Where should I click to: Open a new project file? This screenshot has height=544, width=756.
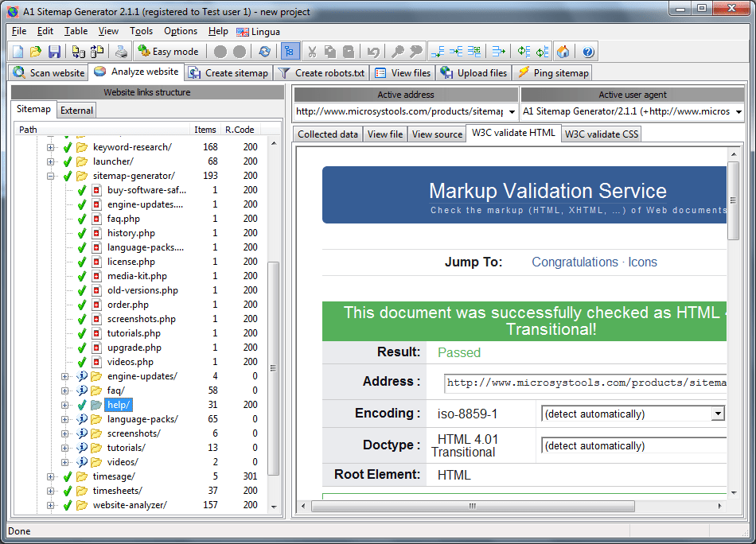(17, 51)
